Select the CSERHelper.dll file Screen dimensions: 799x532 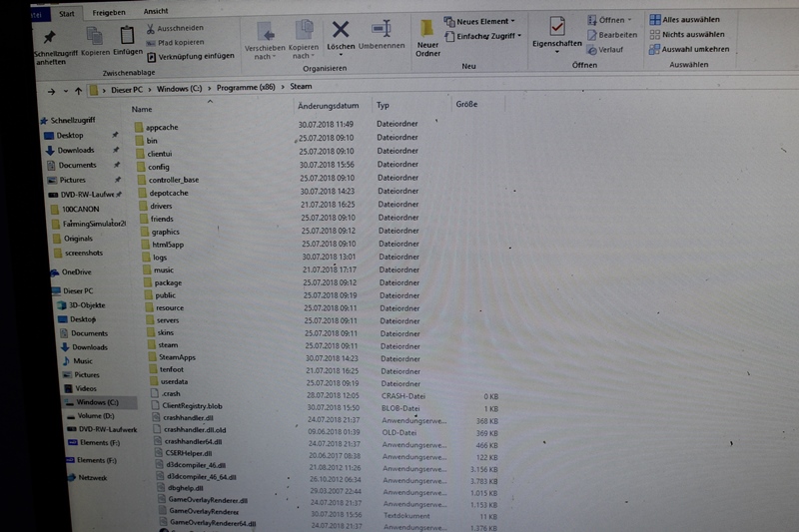pyautogui.click(x=184, y=453)
